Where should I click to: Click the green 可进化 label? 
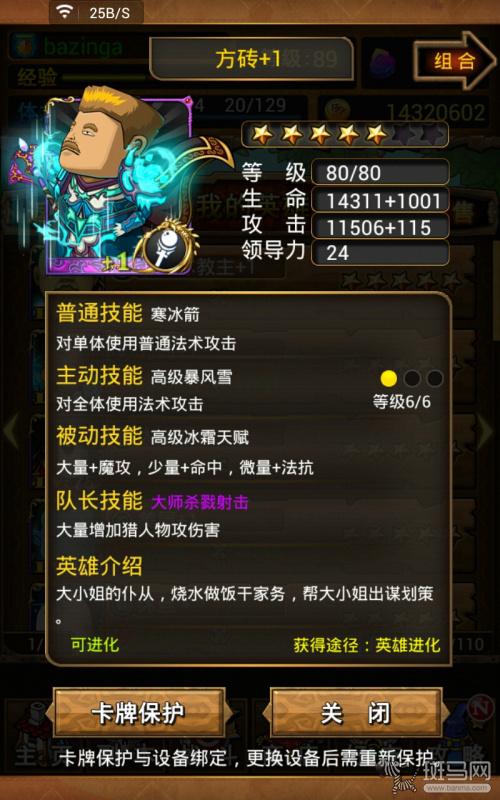pos(95,644)
